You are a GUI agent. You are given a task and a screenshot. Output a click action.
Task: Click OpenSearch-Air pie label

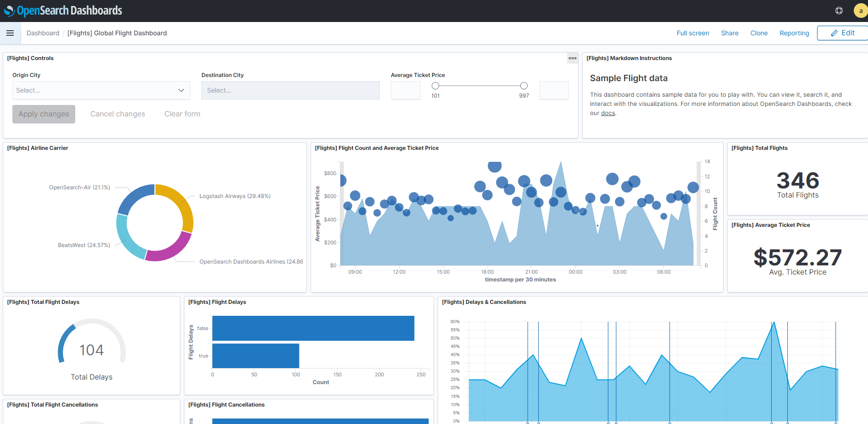79,187
